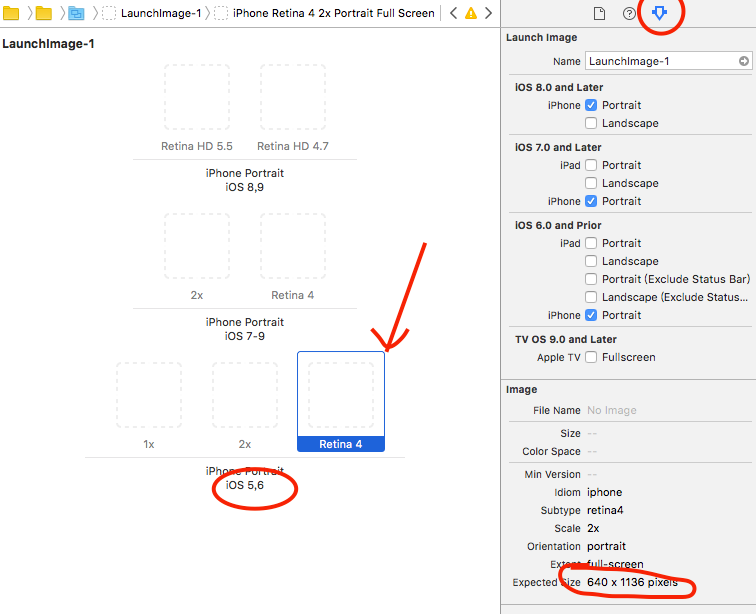
Task: Click the LaunchImage-1 title text
Action: tap(48, 44)
